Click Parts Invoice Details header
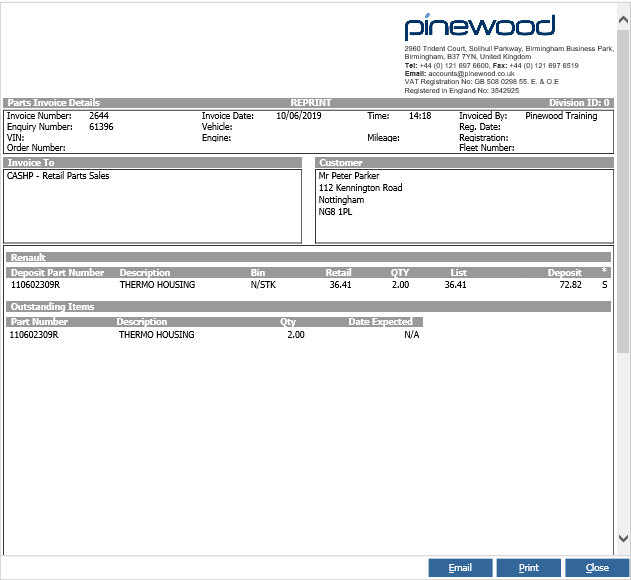 (54, 103)
